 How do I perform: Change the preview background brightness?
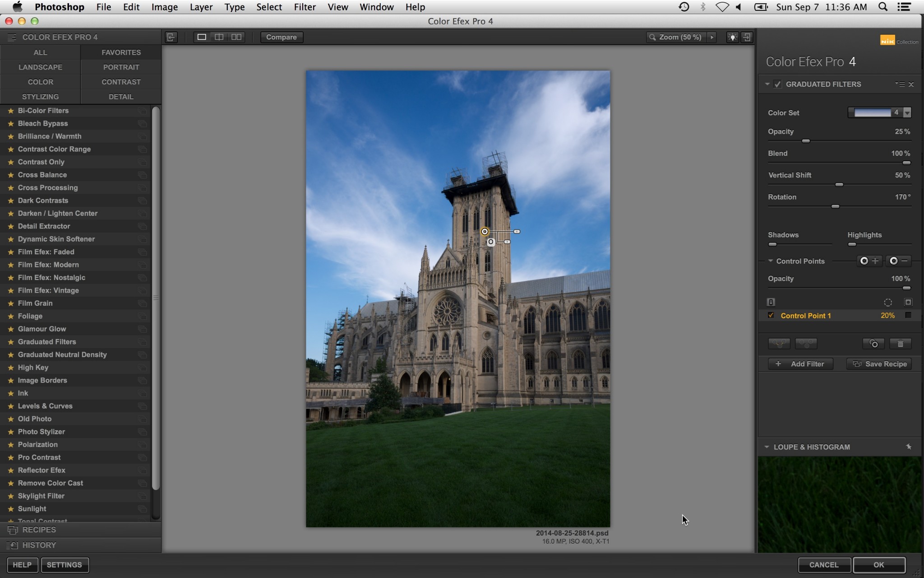click(732, 37)
